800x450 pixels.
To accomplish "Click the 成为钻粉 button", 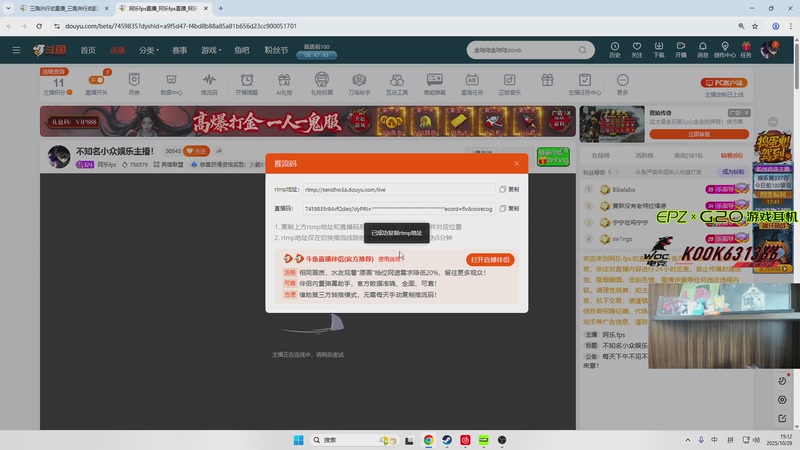I will coord(733,172).
